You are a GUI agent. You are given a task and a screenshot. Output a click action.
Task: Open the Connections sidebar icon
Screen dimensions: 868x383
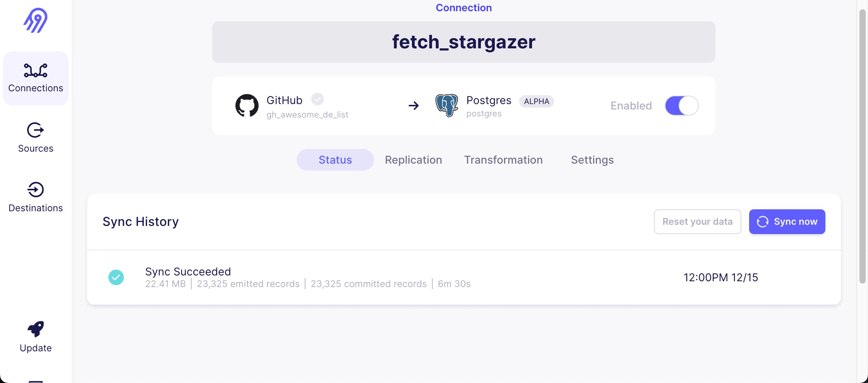point(36,71)
